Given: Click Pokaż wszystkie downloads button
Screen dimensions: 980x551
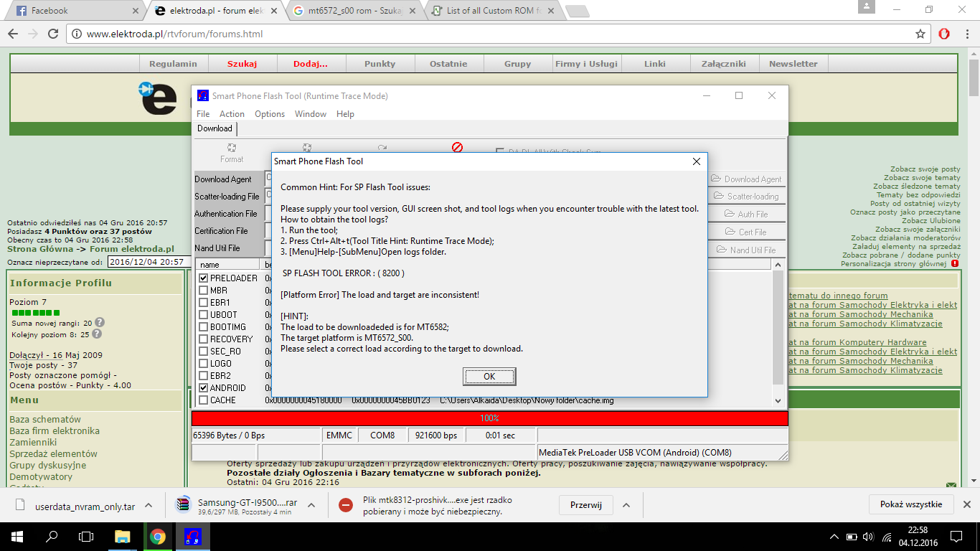Looking at the screenshot, I should coord(911,504).
